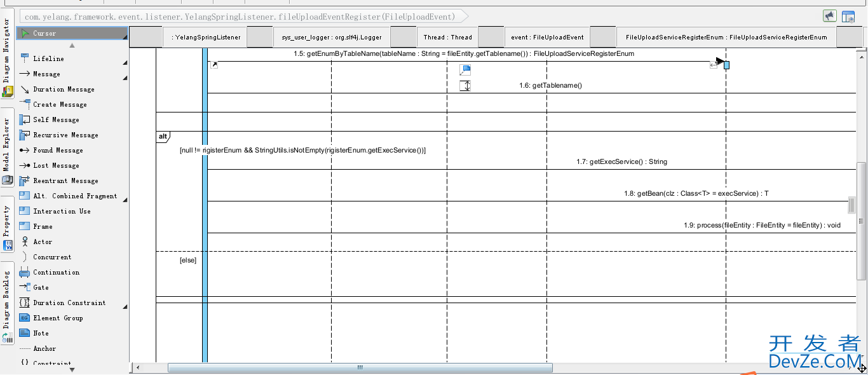Image resolution: width=868 pixels, height=375 pixels.
Task: Click message 1.9 process(fileEntity) label
Action: click(x=762, y=225)
